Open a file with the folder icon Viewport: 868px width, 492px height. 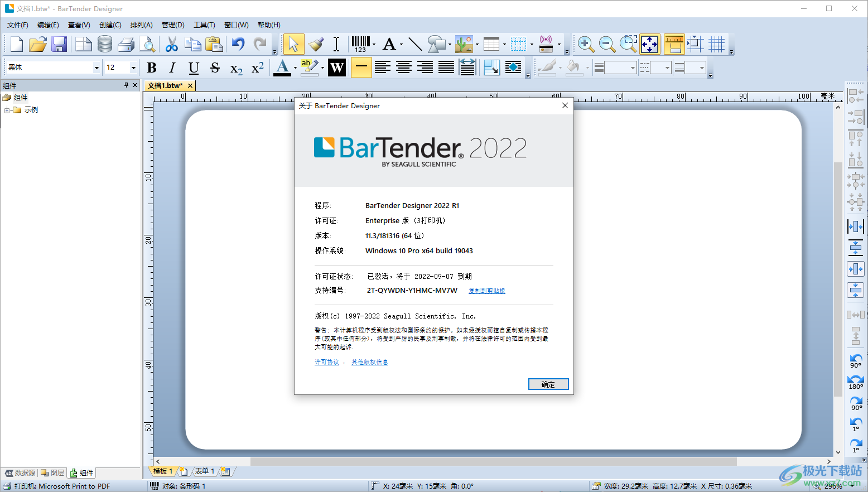[x=38, y=44]
